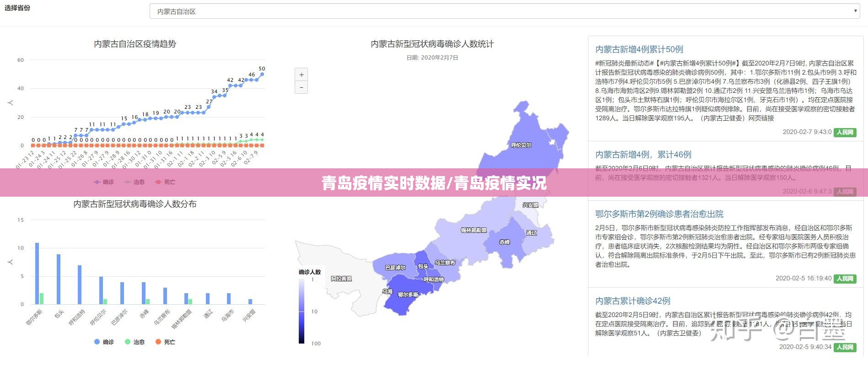
Task: Select 鄂尔多斯 region on the map
Action: (408, 295)
